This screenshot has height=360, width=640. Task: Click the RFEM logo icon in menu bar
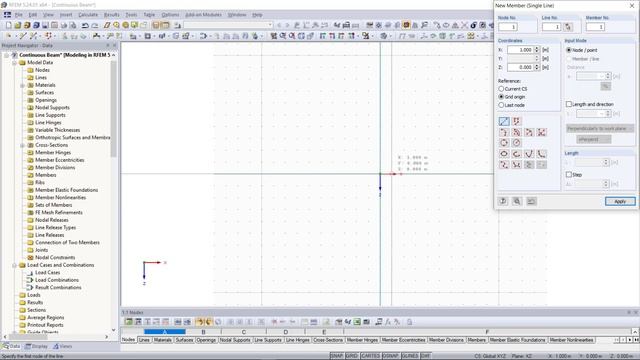click(x=7, y=15)
